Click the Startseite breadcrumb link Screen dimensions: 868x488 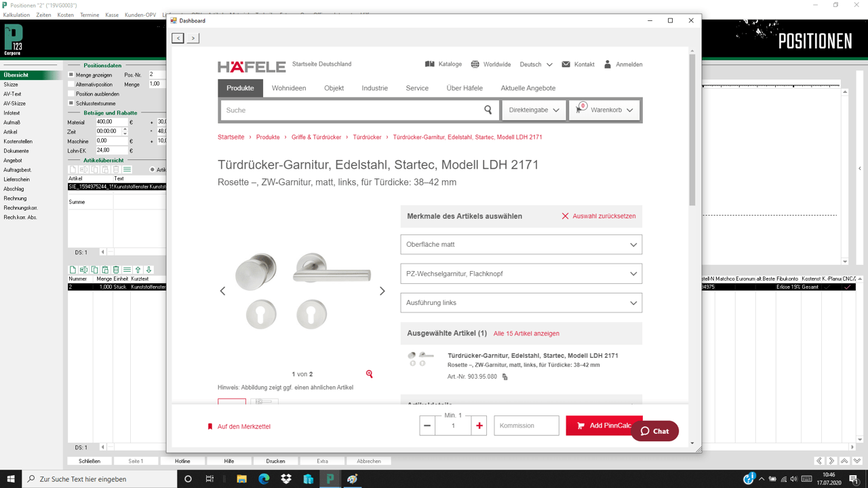(231, 137)
